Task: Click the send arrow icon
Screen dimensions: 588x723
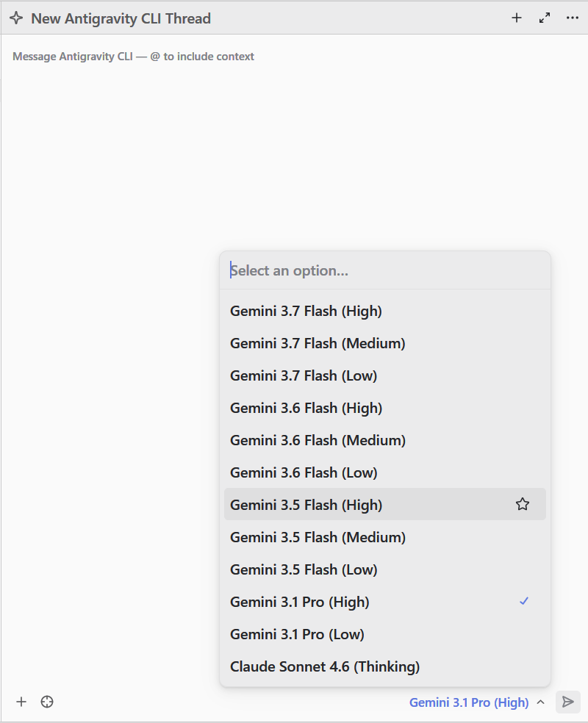Action: pos(568,702)
